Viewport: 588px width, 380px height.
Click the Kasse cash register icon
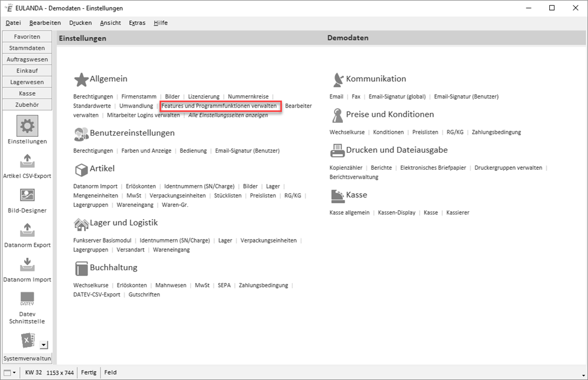click(338, 196)
